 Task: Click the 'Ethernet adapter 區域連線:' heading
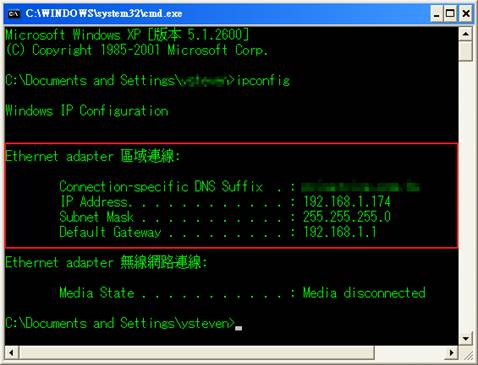pyautogui.click(x=93, y=156)
